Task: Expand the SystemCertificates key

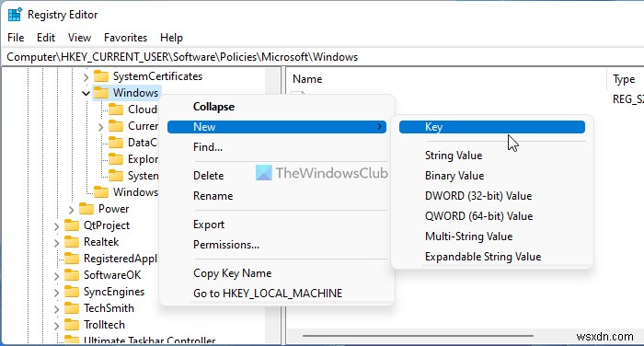Action: 86,77
